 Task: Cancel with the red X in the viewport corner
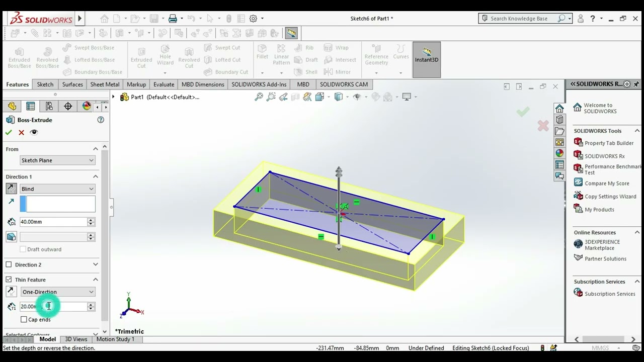coord(543,126)
